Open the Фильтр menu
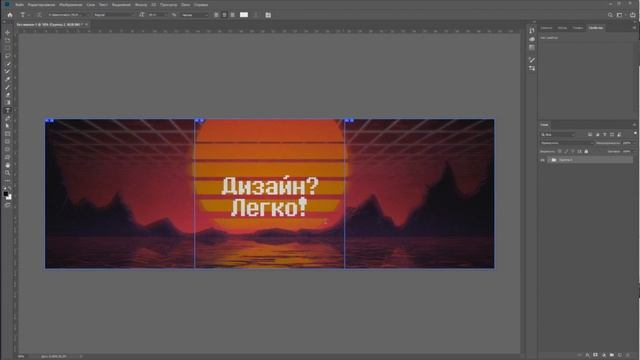 [x=141, y=4]
